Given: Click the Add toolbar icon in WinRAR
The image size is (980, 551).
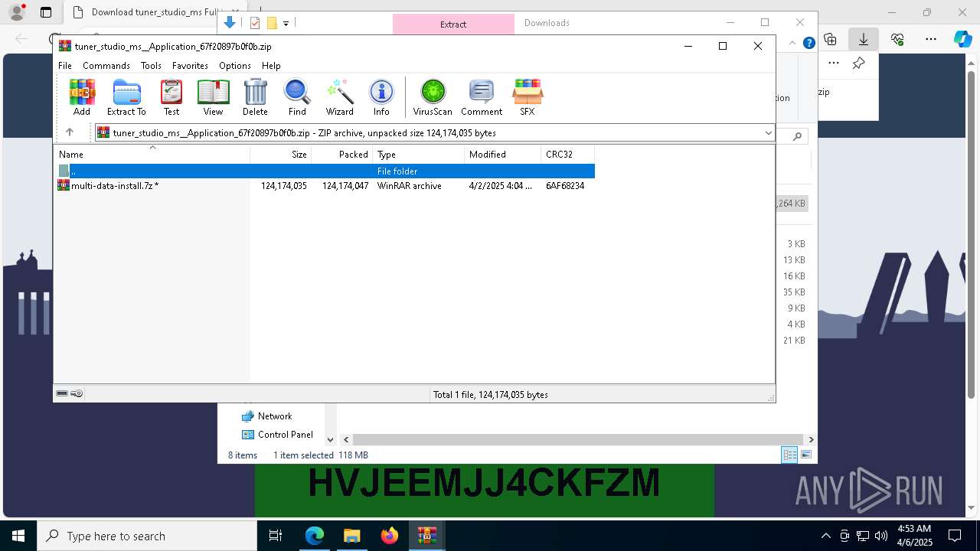Looking at the screenshot, I should click(x=82, y=97).
